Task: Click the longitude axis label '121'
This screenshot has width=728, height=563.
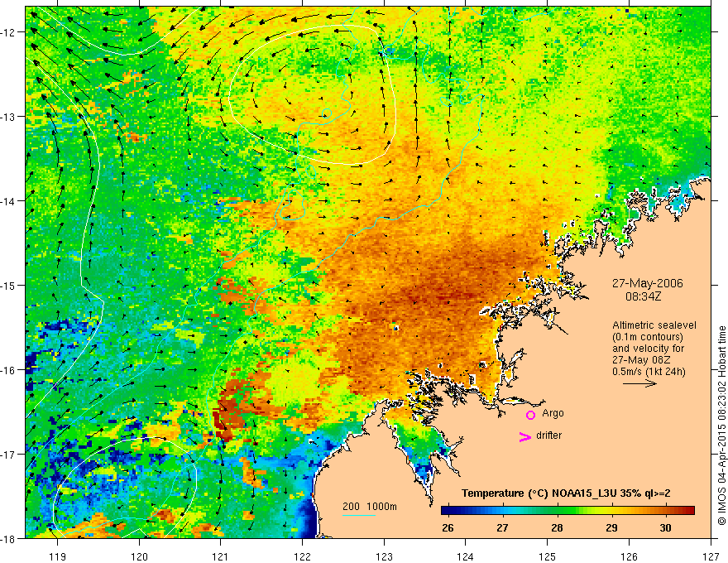Action: click(x=221, y=556)
